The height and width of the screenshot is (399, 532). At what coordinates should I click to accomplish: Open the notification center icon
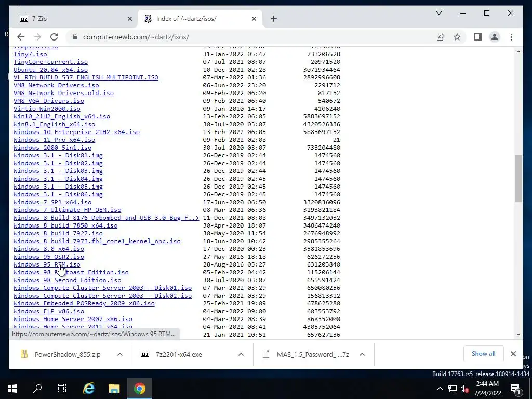click(x=515, y=389)
